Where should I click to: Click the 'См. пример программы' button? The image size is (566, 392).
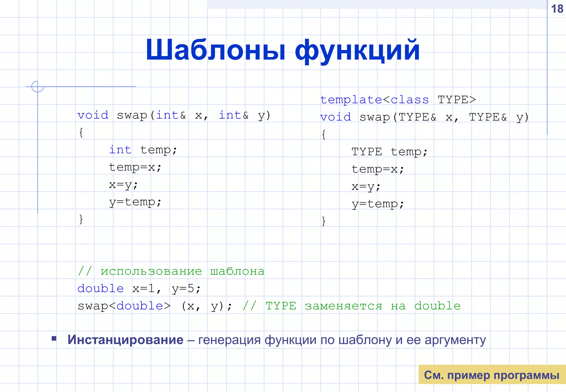[492, 375]
